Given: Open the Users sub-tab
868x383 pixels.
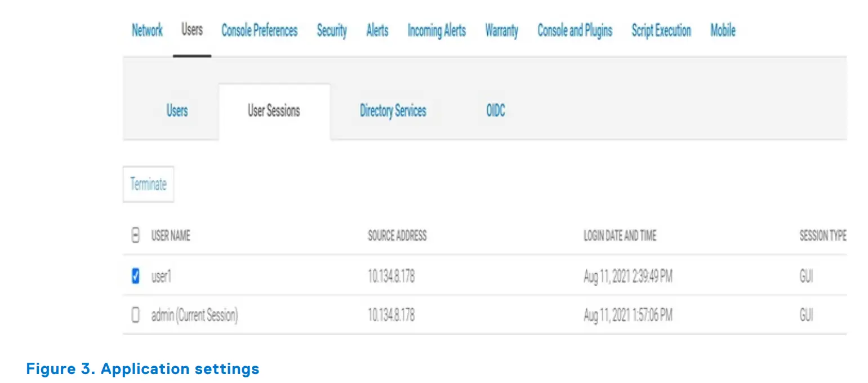Looking at the screenshot, I should 176,111.
